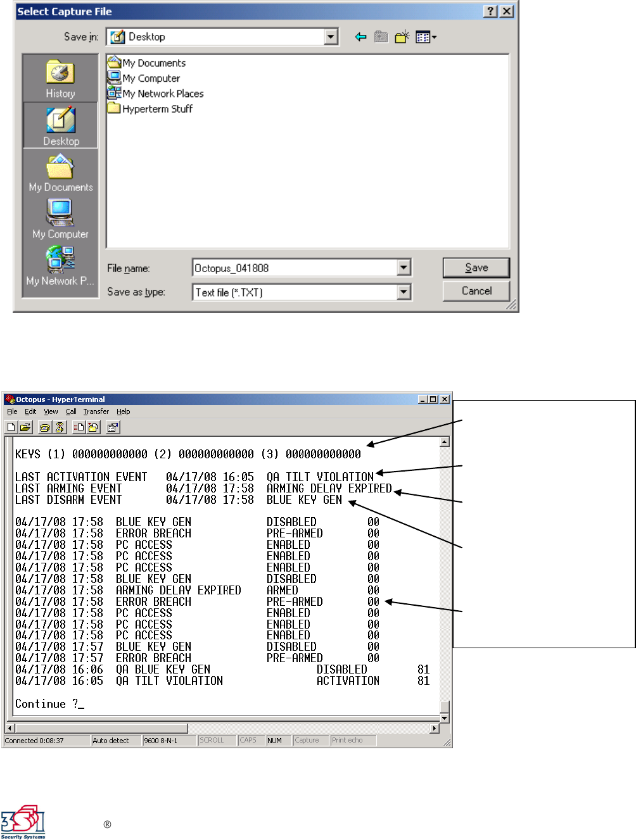Click the New connection icon in HyperTerminal toolbar
The width and height of the screenshot is (636, 840).
tap(11, 427)
